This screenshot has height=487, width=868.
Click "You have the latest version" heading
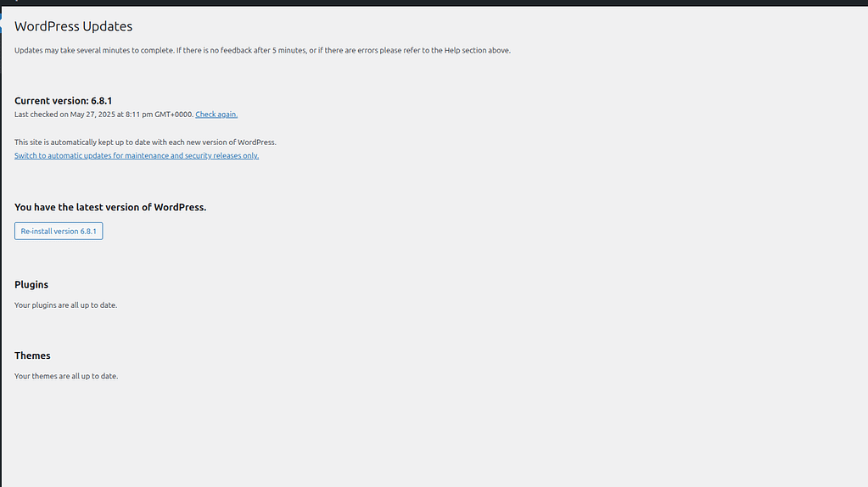110,207
